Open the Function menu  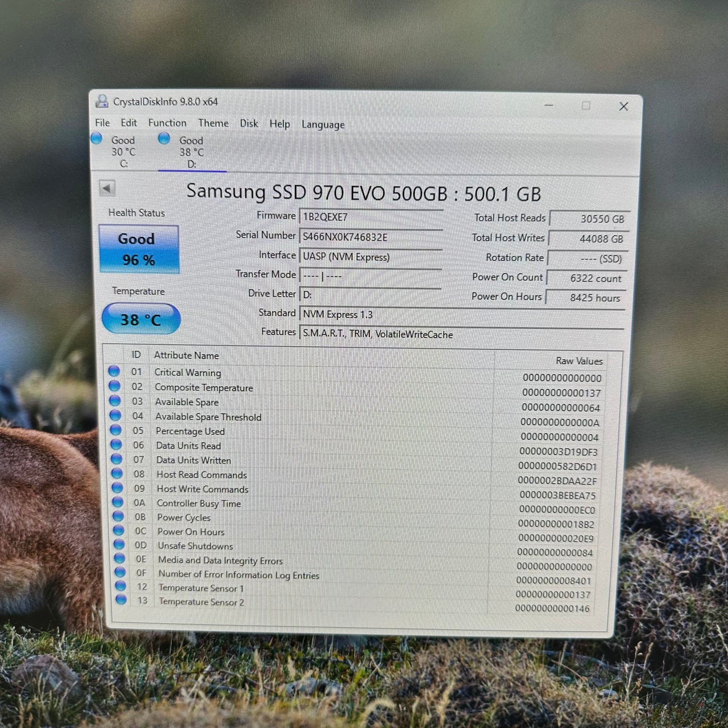coord(167,123)
